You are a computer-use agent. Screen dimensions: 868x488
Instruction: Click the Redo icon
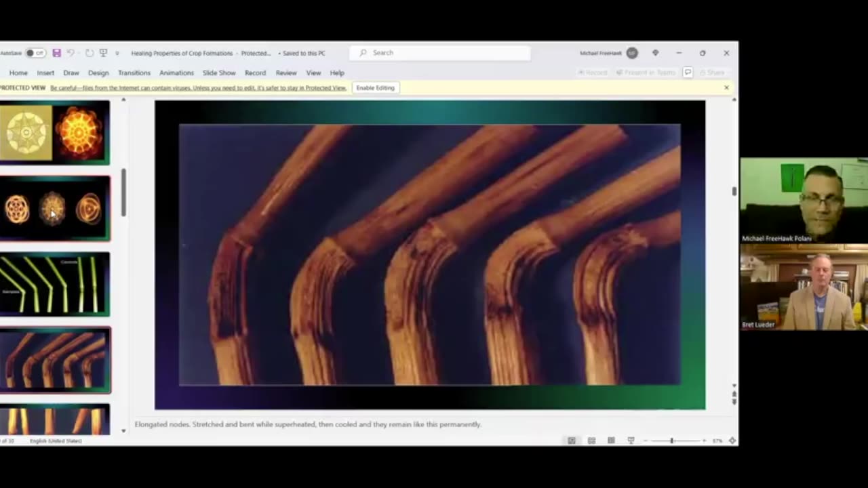pyautogui.click(x=89, y=53)
